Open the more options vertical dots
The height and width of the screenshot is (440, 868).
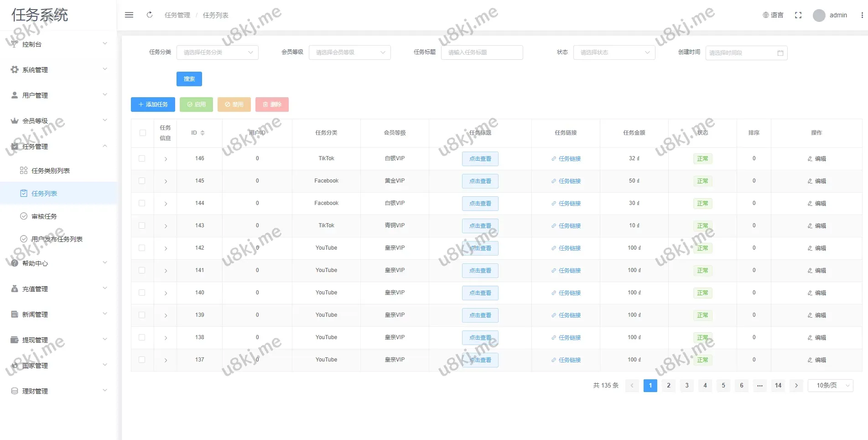[x=862, y=15]
